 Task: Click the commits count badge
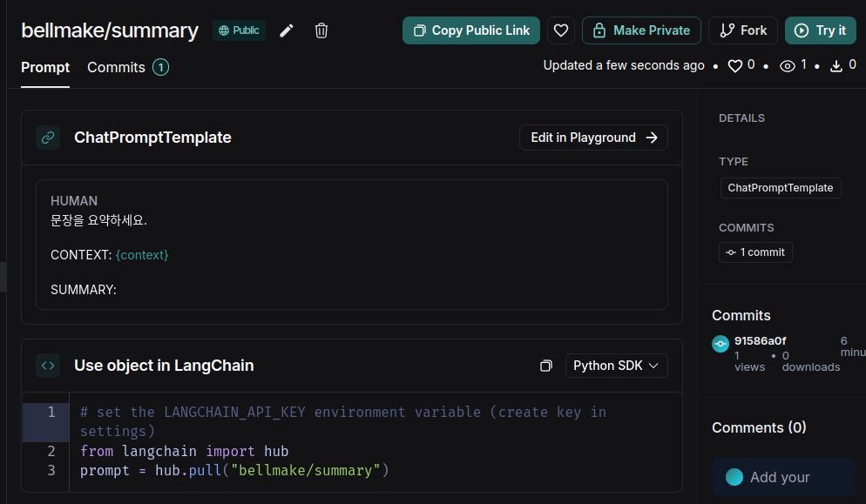point(160,67)
